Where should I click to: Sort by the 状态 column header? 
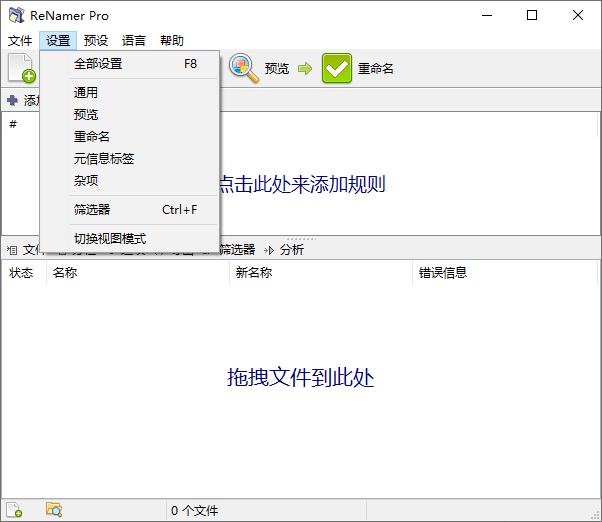pos(24,273)
